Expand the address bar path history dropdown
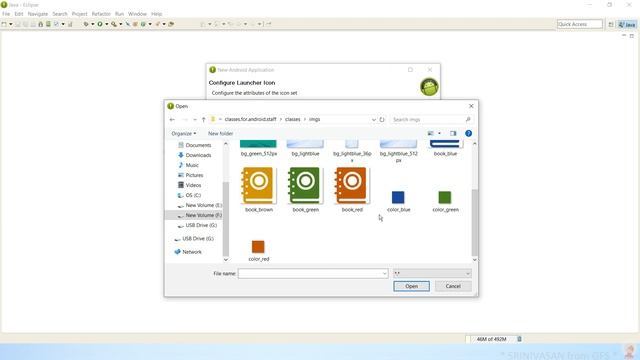Image resolution: width=640 pixels, height=360 pixels. coord(373,120)
